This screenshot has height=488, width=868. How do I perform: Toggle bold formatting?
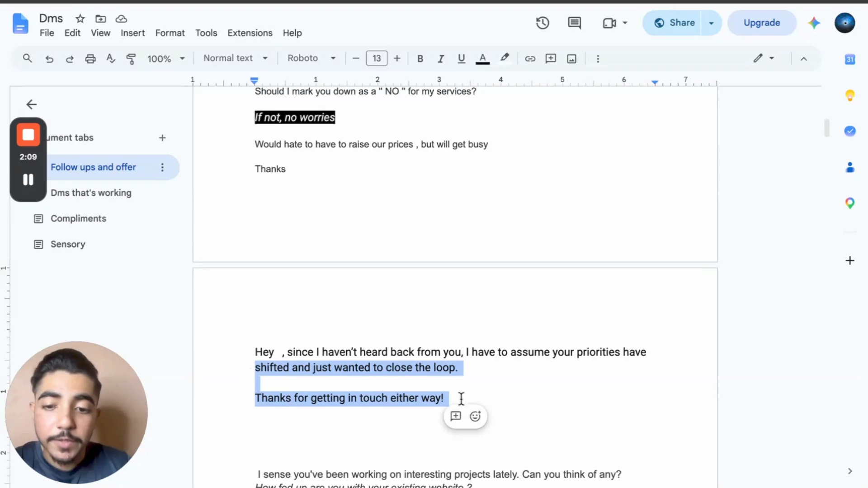(420, 59)
